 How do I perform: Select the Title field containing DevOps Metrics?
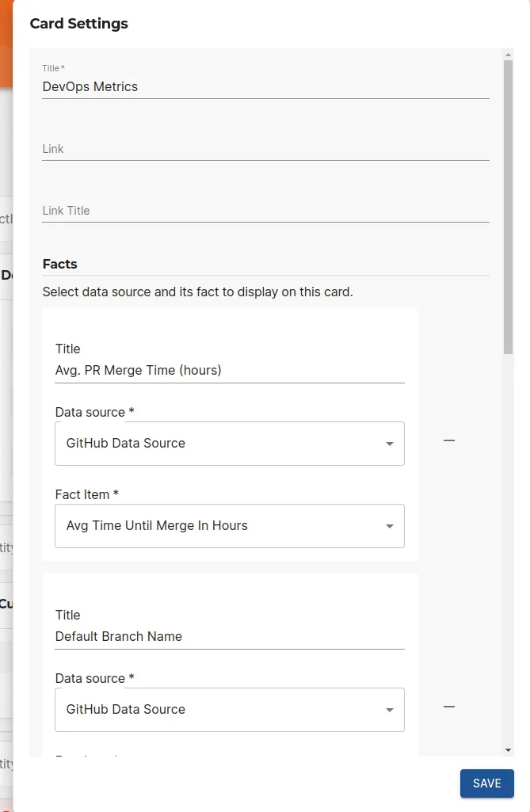tap(265, 86)
